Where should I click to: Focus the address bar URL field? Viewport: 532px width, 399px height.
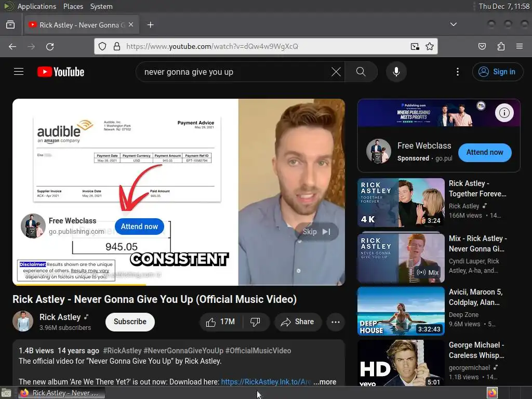click(266, 46)
